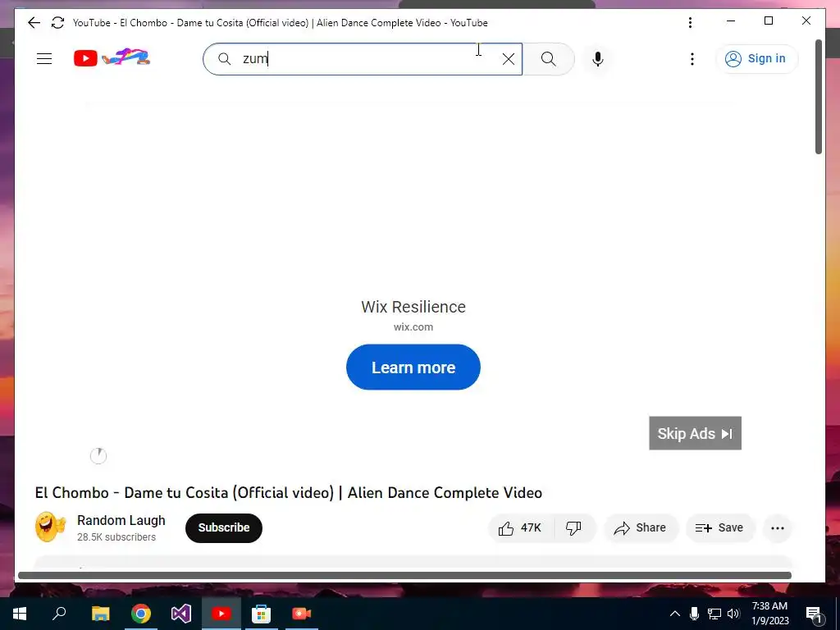Open the Random Laugh channel avatar
The height and width of the screenshot is (630, 840).
click(x=50, y=527)
